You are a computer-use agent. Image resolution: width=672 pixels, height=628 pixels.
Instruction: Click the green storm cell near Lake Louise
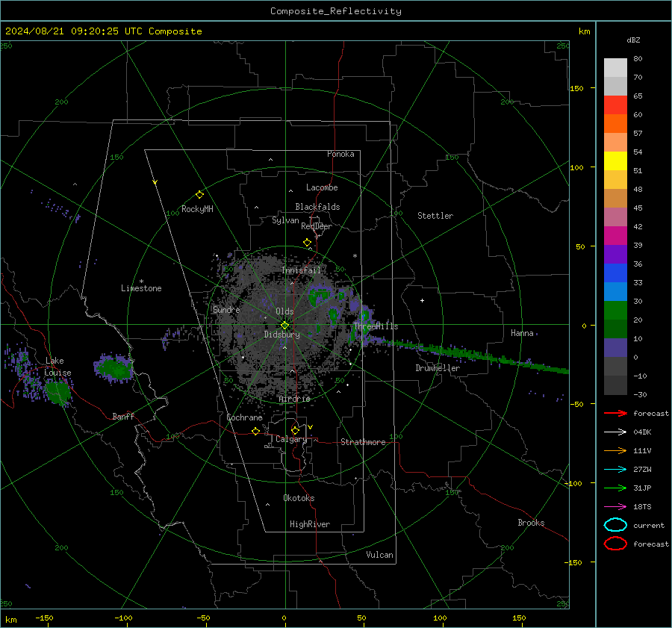[x=57, y=392]
